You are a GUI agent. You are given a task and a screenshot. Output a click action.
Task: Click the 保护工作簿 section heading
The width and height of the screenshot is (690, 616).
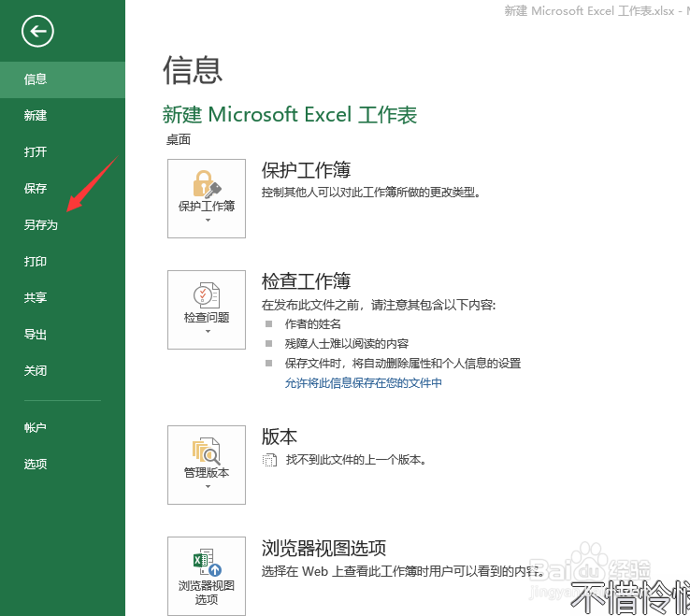coord(307,170)
